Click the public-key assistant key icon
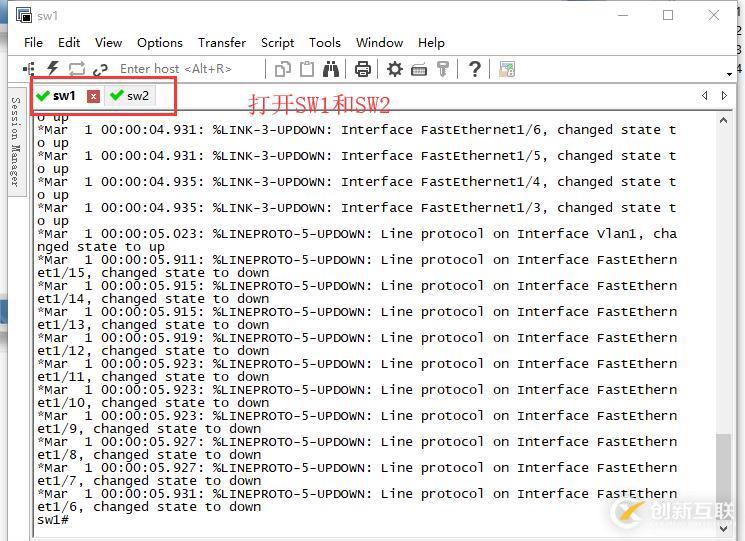745x541 pixels. pyautogui.click(x=443, y=69)
